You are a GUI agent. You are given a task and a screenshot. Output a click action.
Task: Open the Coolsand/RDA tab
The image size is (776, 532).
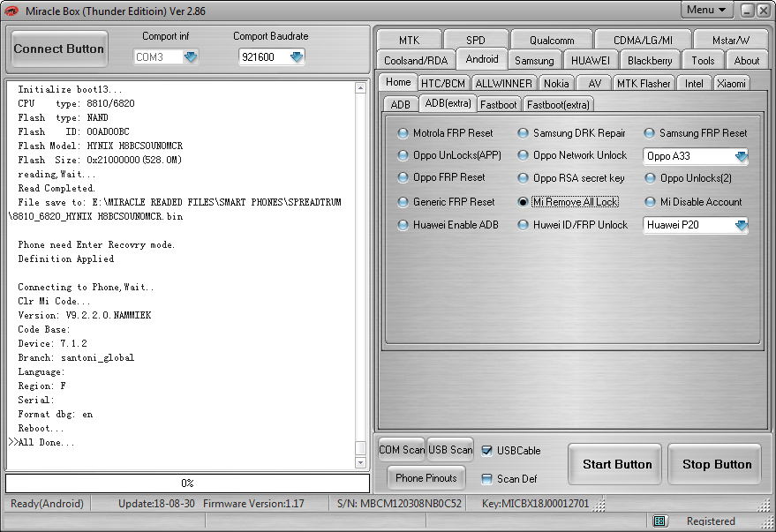click(x=416, y=60)
